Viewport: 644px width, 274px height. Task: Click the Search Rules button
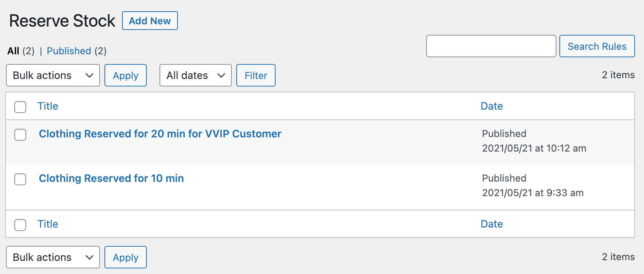[x=597, y=46]
